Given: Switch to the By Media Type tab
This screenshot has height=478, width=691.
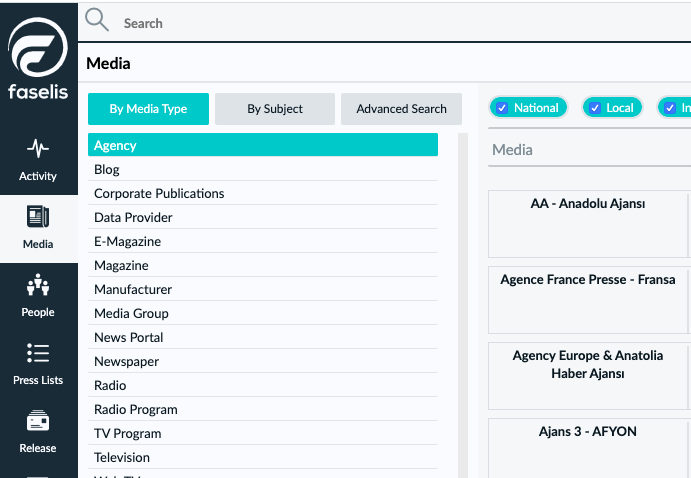Looking at the screenshot, I should click(x=149, y=109).
